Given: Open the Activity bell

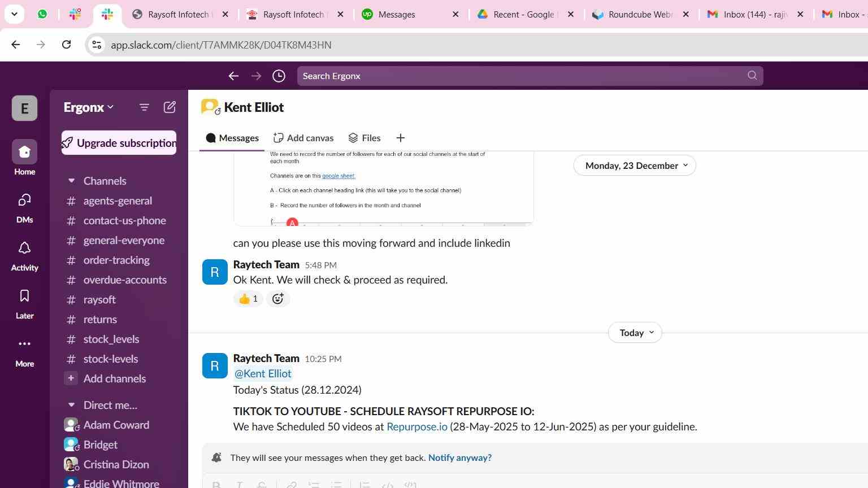Looking at the screenshot, I should tap(24, 255).
